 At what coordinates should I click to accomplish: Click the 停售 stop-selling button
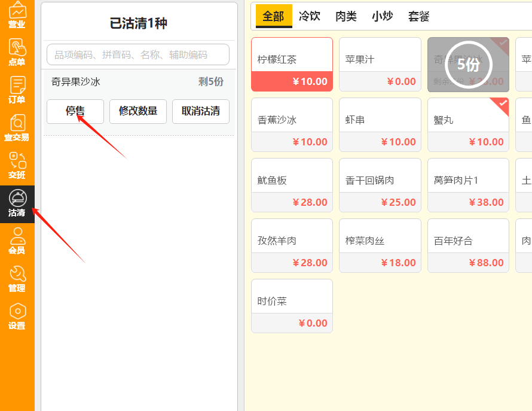(75, 111)
